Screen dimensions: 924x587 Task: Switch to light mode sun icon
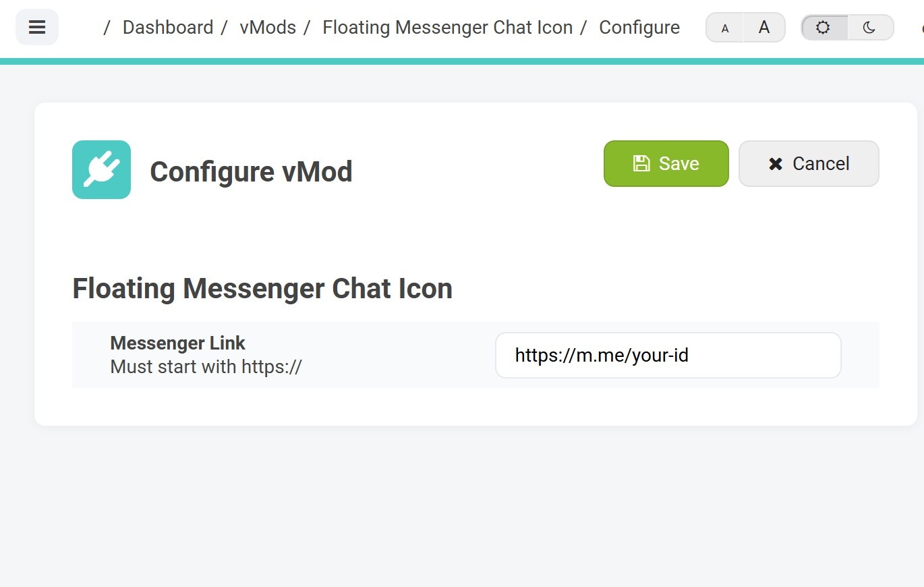click(823, 28)
